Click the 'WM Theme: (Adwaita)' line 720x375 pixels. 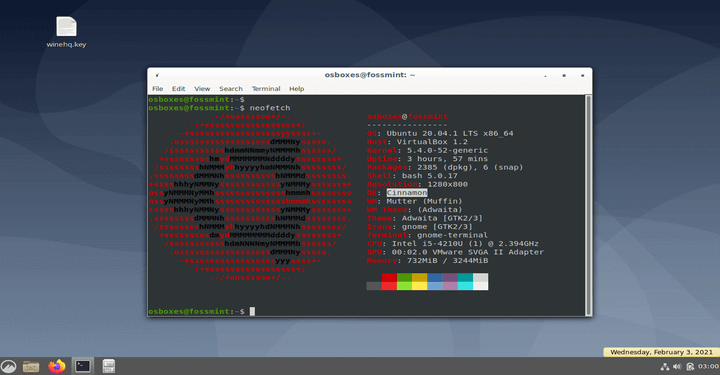[x=414, y=210]
